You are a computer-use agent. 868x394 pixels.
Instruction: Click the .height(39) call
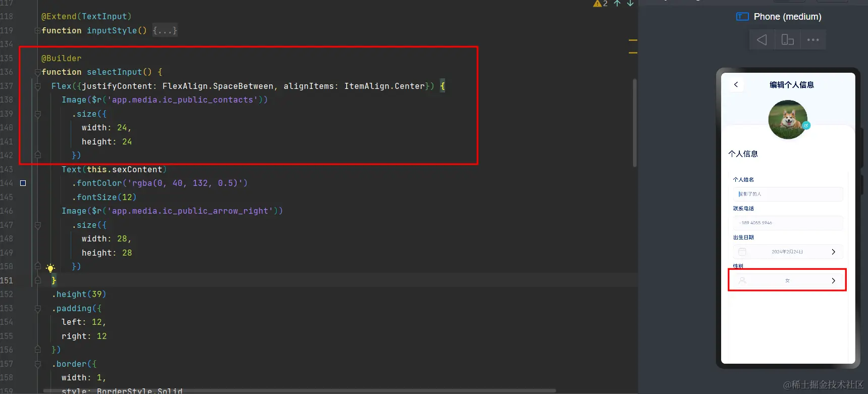[79, 294]
